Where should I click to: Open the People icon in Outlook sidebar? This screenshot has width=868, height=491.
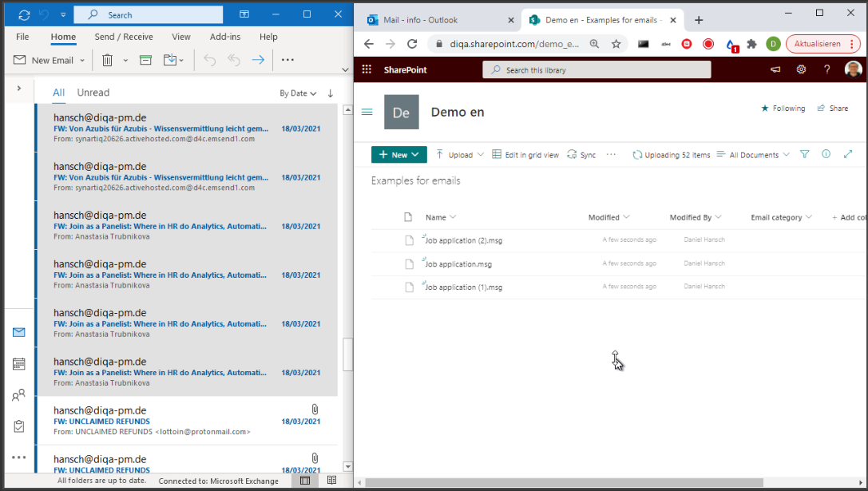click(19, 395)
